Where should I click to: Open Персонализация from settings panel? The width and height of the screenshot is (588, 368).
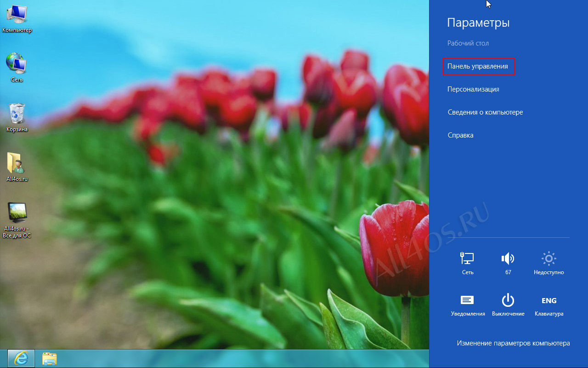pos(473,89)
